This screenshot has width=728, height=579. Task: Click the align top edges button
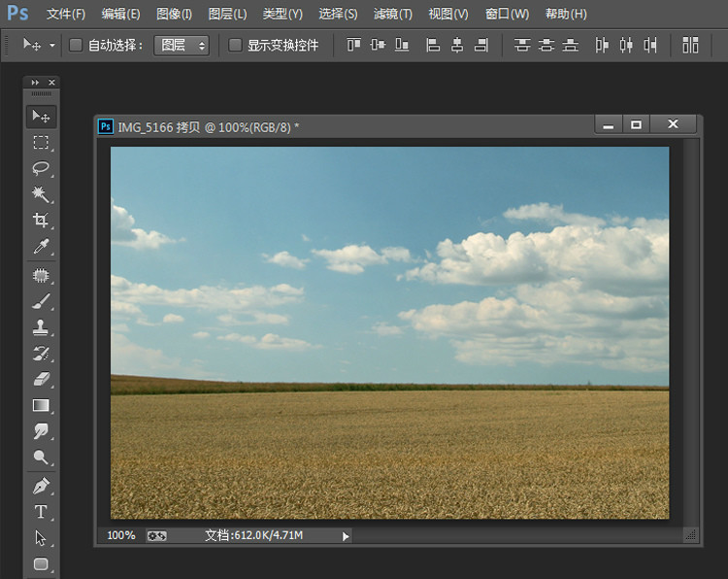pos(353,45)
